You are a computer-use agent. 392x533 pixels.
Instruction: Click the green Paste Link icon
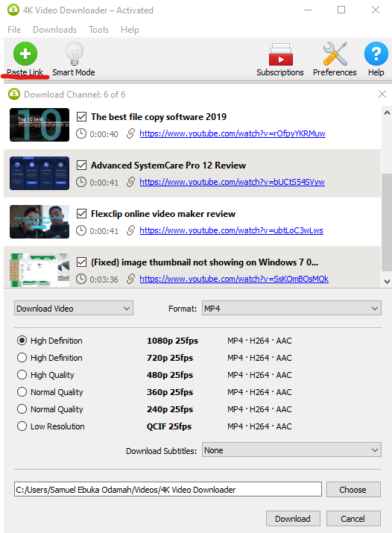pos(25,54)
